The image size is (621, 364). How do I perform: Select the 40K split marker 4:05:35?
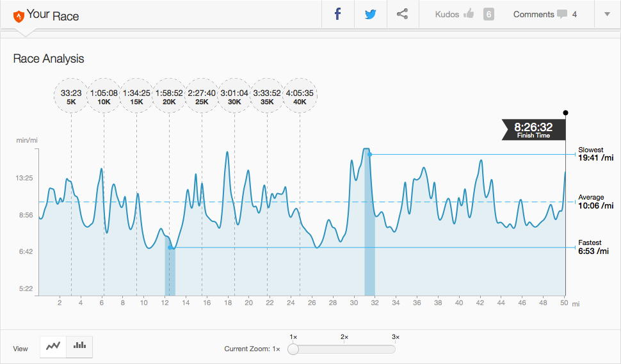click(x=300, y=97)
